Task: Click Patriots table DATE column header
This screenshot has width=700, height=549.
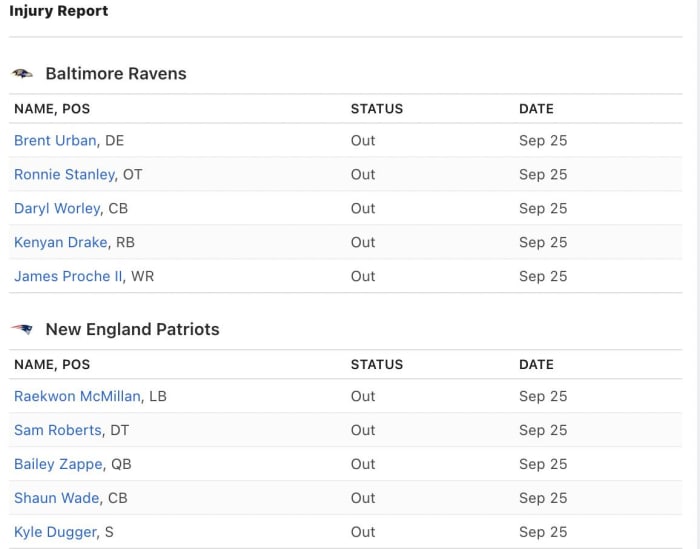Action: [536, 365]
